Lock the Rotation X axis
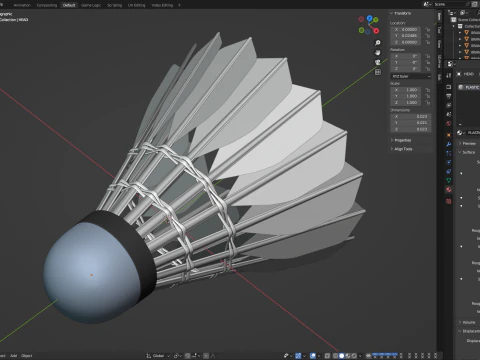480x360 pixels. [428, 56]
